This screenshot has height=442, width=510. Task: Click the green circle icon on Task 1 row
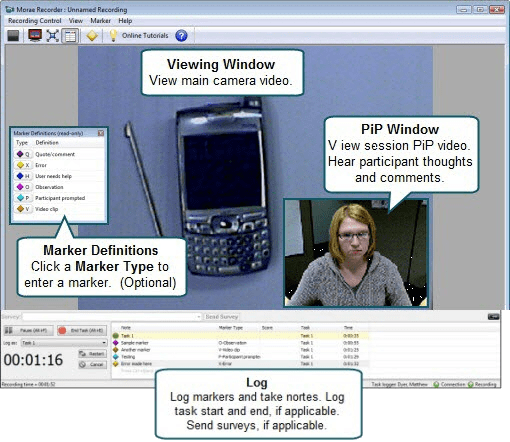click(116, 336)
